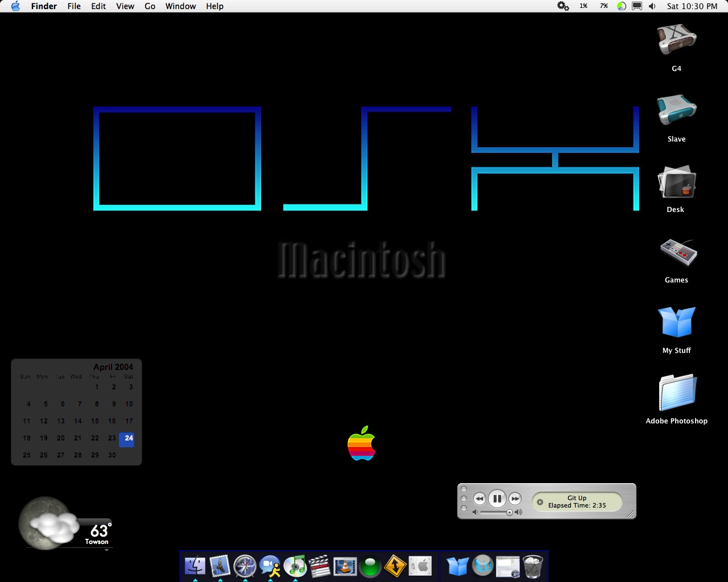Viewport: 728px width, 582px height.
Task: Adjust the iTunes volume slider
Action: [497, 513]
